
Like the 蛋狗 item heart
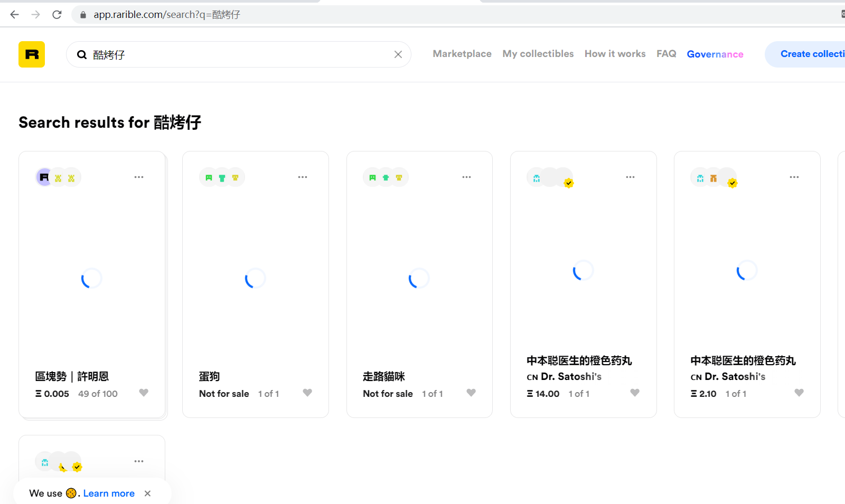click(x=307, y=393)
